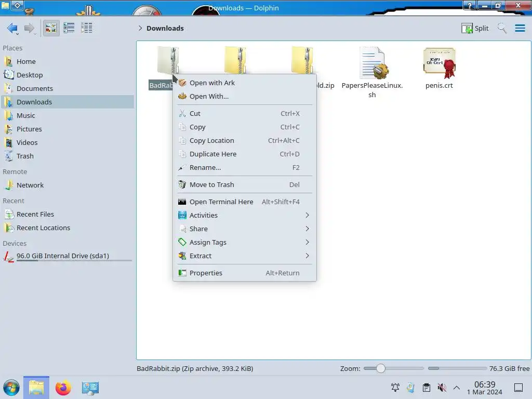This screenshot has width=532, height=399.
Task: Switch to Details view mode
Action: pyautogui.click(x=87, y=28)
